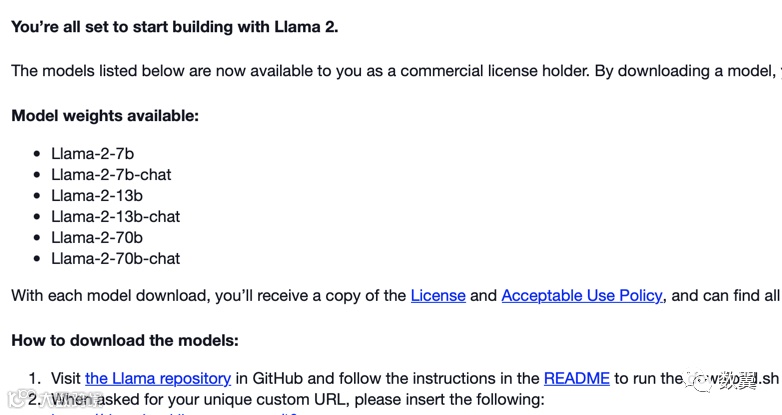The height and width of the screenshot is (415, 782).
Task: Click the 'You're all set' headline
Action: tap(175, 27)
